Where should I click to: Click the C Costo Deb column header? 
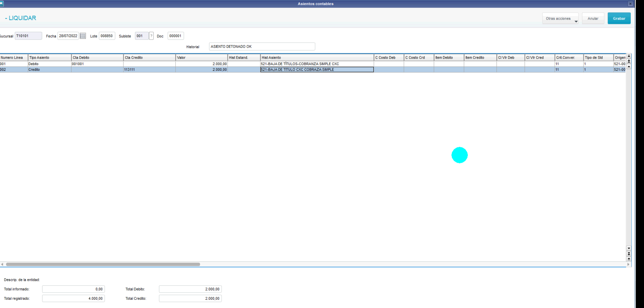[x=389, y=58]
